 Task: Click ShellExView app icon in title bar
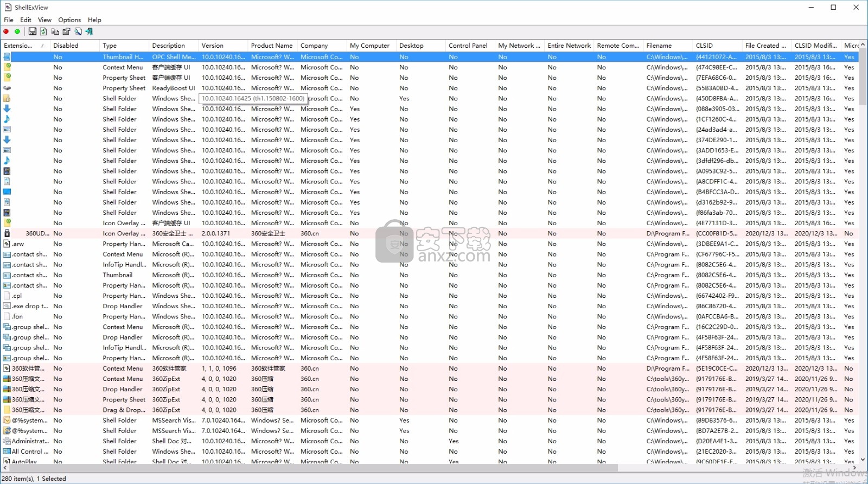tap(8, 8)
